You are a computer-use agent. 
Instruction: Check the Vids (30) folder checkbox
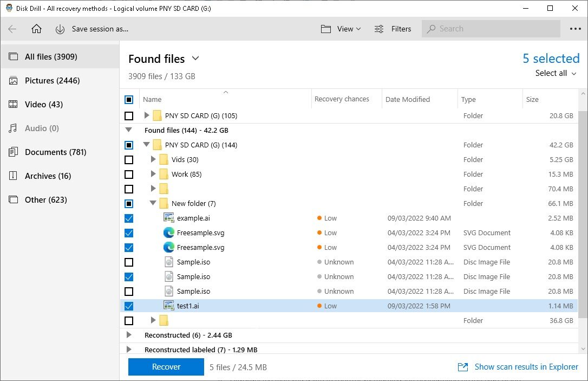(129, 160)
